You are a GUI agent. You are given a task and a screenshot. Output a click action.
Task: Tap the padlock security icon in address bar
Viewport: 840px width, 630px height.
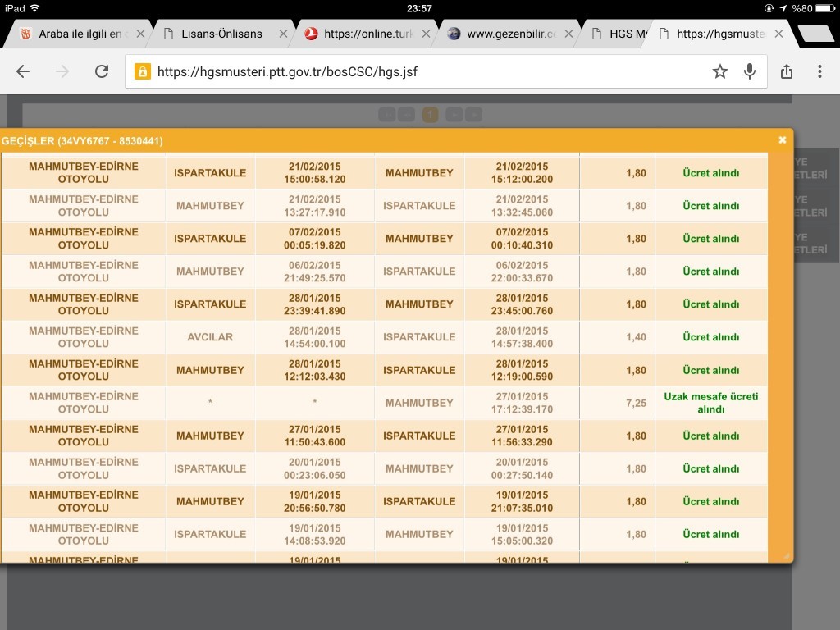coord(142,72)
